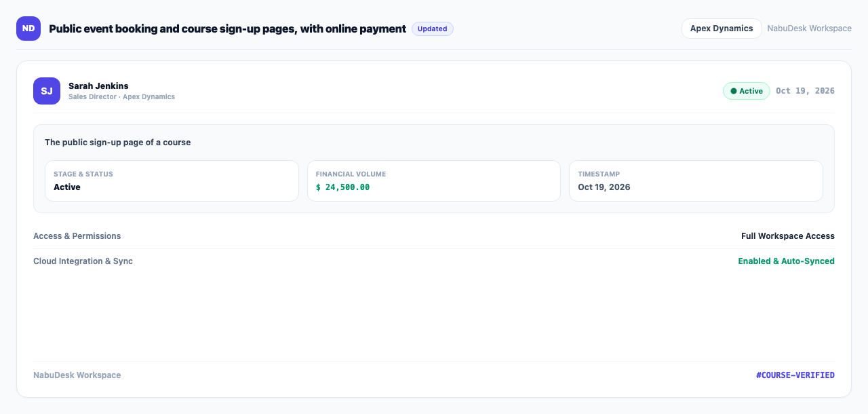868x414 pixels.
Task: Click the ND workspace logo icon
Action: pos(28,29)
